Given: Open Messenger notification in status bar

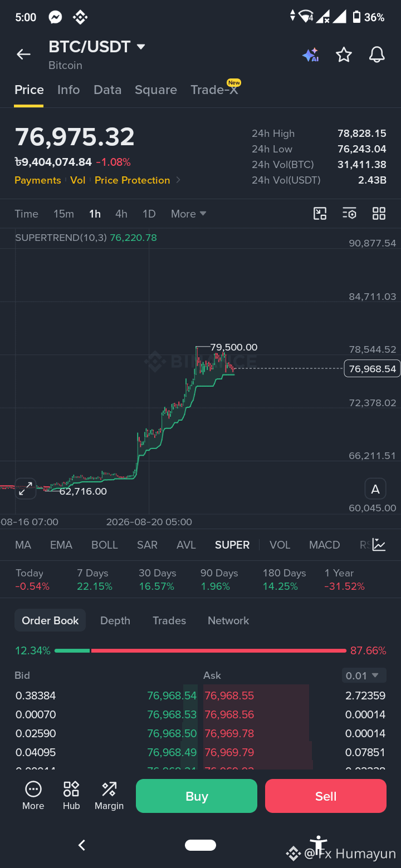Looking at the screenshot, I should pyautogui.click(x=55, y=17).
